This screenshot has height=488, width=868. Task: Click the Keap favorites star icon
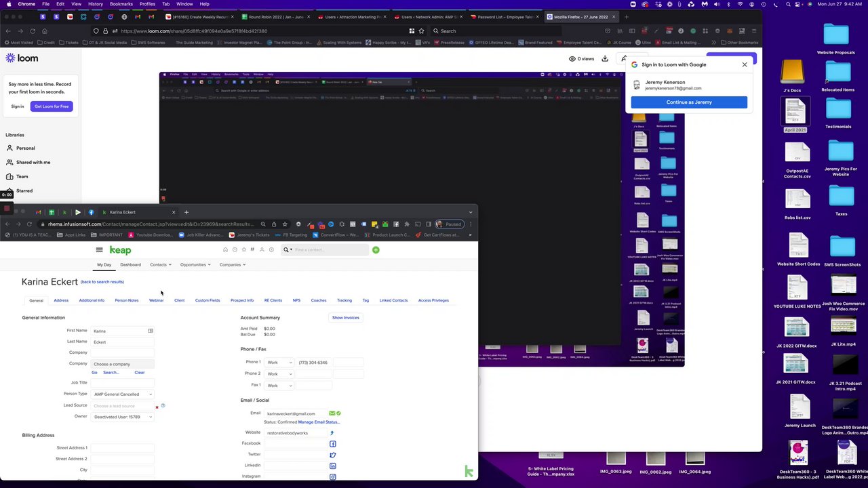point(243,250)
